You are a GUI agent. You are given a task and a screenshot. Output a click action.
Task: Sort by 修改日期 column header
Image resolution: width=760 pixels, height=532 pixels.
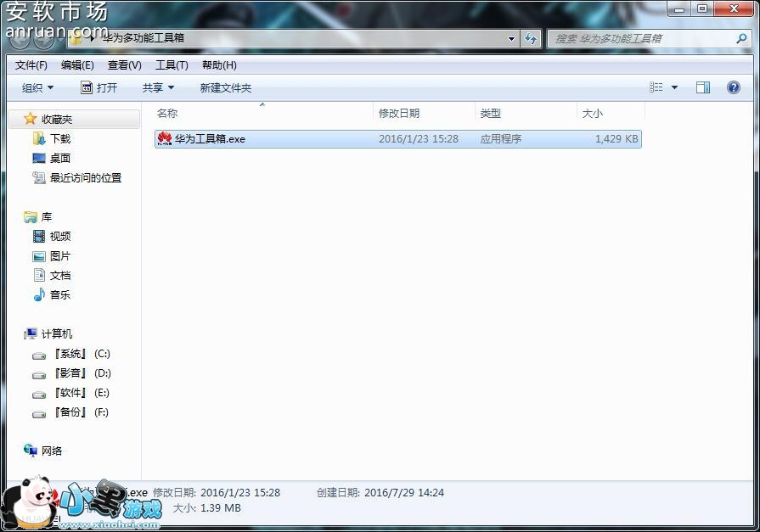tap(399, 114)
